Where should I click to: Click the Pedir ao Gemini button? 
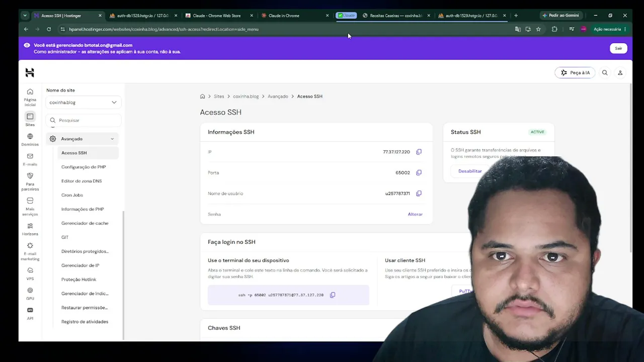(560, 16)
